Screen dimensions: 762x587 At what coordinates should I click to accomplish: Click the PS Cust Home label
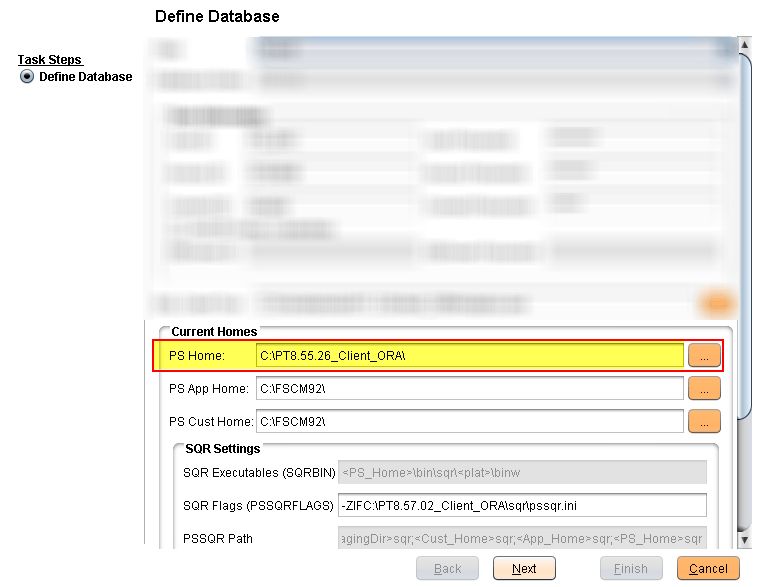(x=211, y=421)
